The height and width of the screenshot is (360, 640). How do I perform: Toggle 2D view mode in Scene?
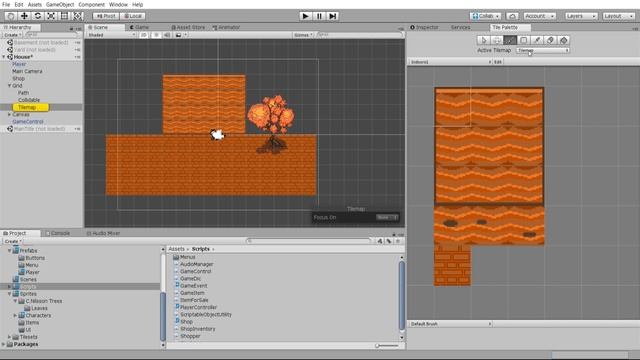144,35
